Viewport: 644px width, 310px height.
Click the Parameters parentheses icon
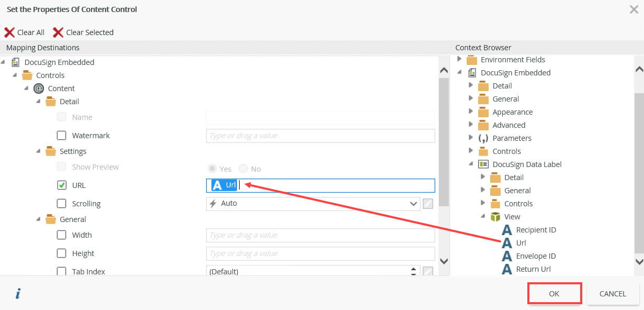tap(483, 138)
